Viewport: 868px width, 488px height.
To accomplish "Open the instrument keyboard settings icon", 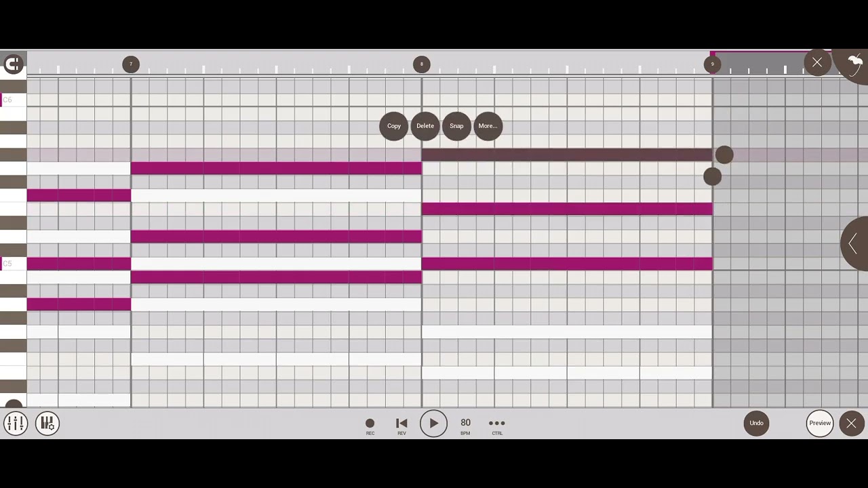I will pyautogui.click(x=47, y=424).
